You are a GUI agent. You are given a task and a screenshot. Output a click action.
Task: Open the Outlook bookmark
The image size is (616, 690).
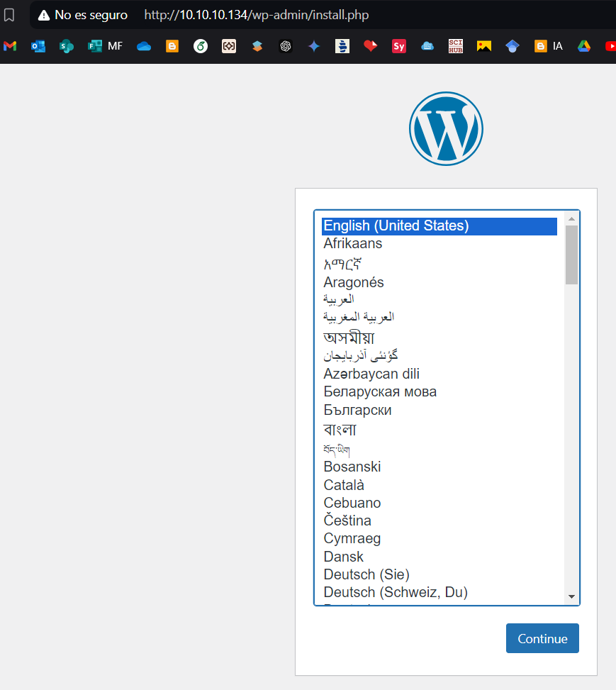[x=38, y=46]
